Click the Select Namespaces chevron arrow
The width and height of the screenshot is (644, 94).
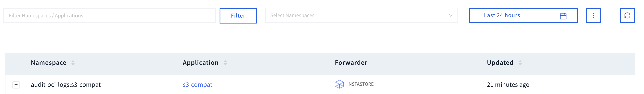coord(450,15)
